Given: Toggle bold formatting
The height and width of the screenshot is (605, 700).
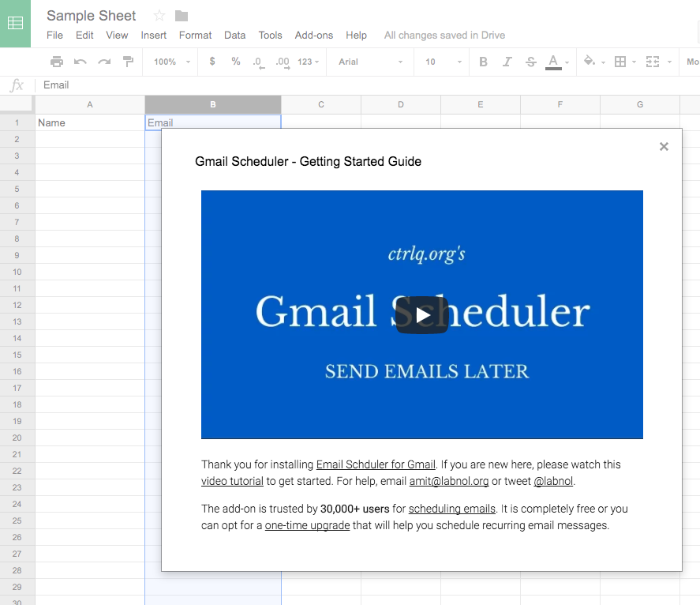Looking at the screenshot, I should 483,62.
